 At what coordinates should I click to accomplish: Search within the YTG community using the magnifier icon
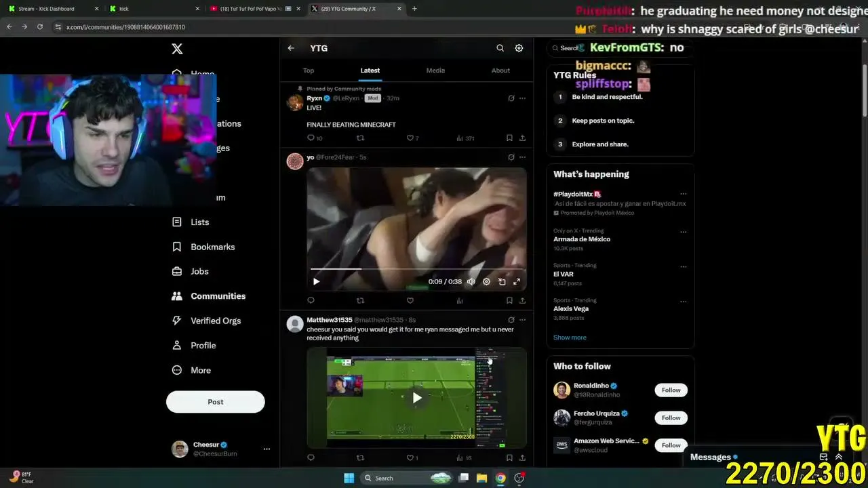tap(500, 48)
